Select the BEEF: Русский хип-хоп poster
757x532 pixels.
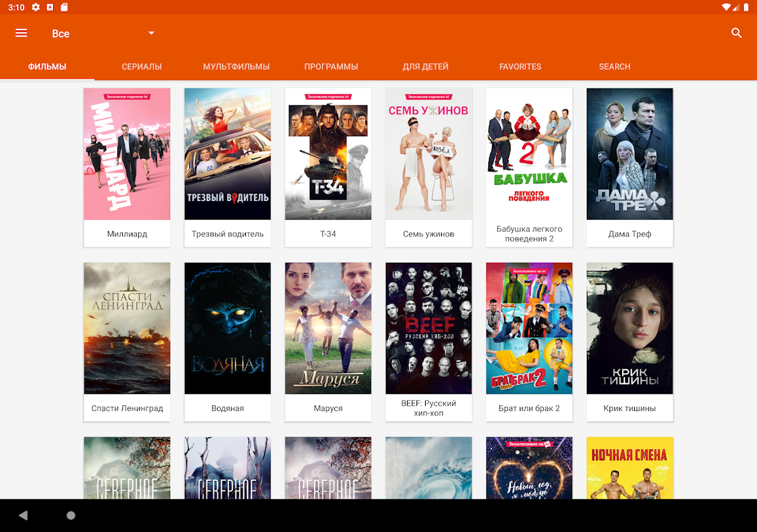(428, 328)
